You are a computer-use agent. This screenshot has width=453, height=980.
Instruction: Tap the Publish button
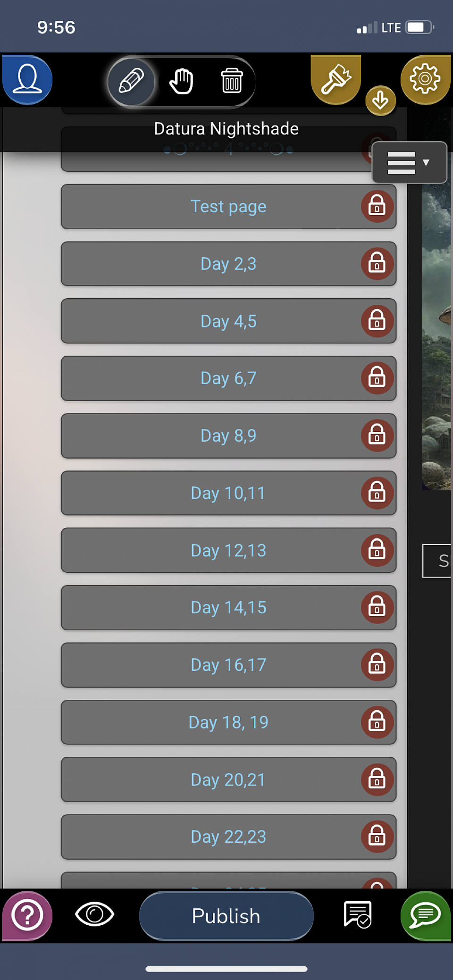(226, 916)
